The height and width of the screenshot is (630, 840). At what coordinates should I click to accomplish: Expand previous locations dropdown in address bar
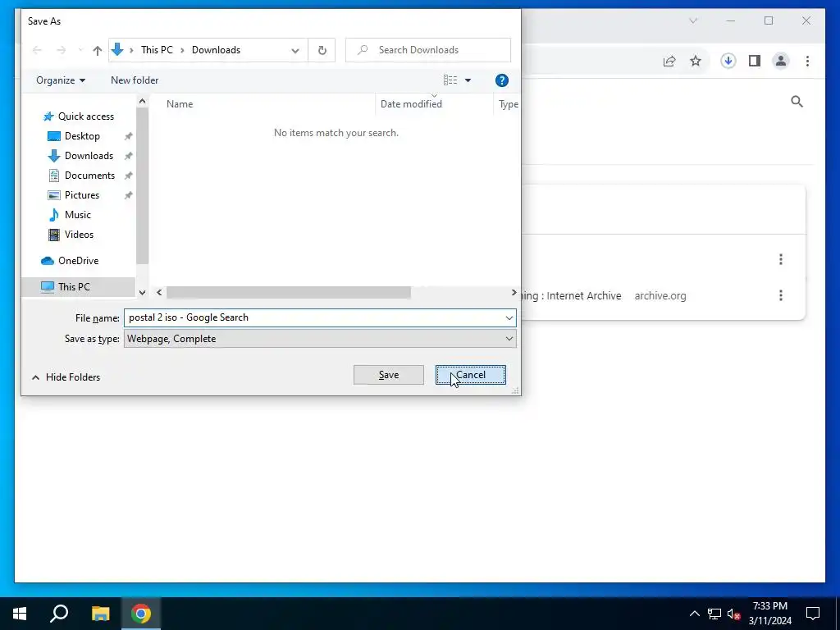[295, 50]
